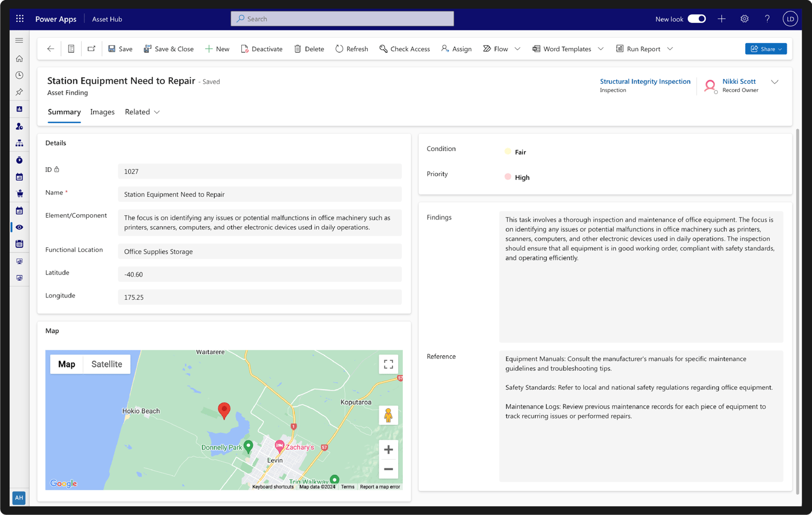Viewport: 812px width, 515px height.
Task: Deactivate this record
Action: (261, 49)
